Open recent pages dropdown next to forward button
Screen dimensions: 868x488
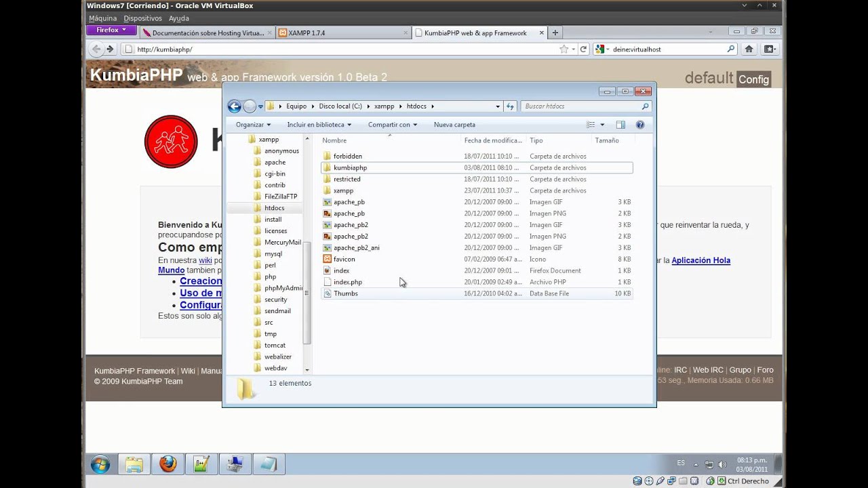(x=260, y=106)
